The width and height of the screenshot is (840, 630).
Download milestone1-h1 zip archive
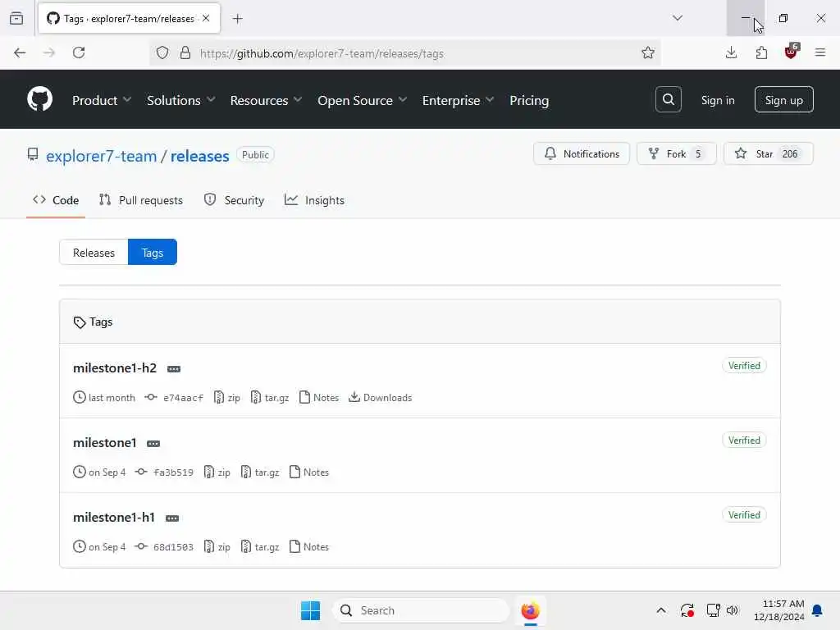pos(217,547)
